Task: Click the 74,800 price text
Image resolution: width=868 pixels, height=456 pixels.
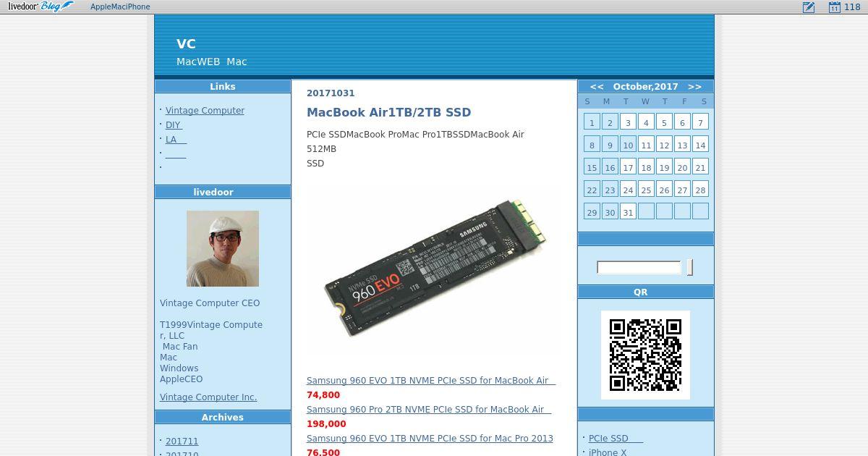Action: click(x=323, y=395)
